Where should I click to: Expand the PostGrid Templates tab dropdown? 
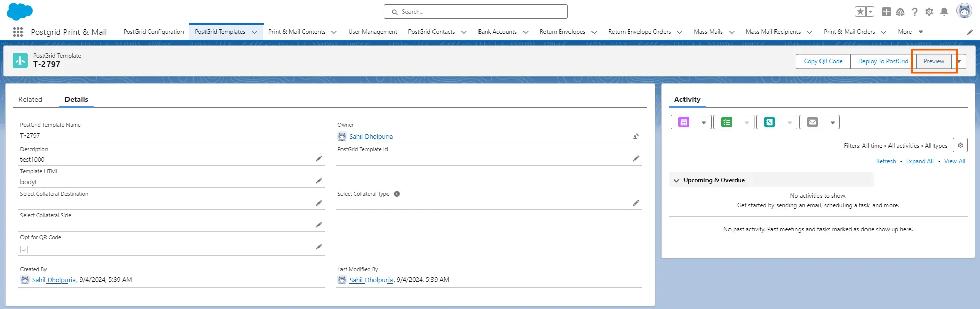[254, 32]
